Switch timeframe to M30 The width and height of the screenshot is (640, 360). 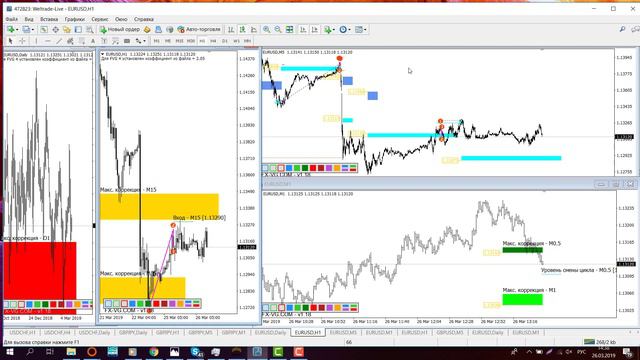tap(191, 41)
